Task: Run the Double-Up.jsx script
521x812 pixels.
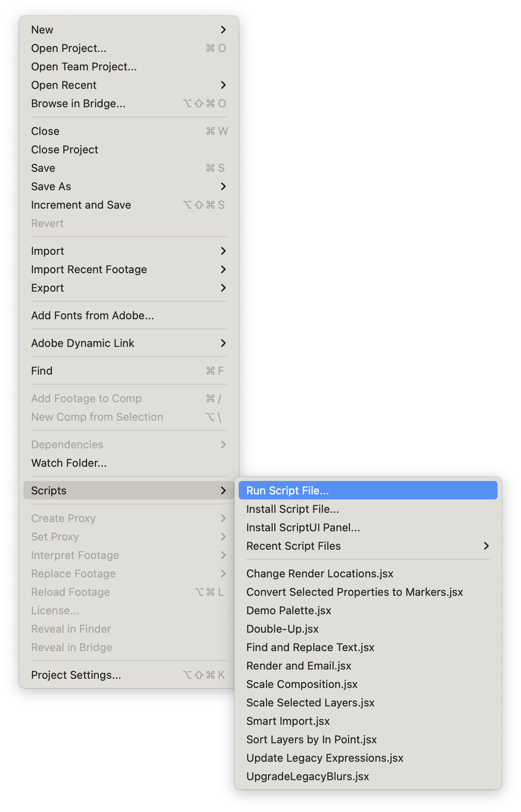Action: pos(368,629)
